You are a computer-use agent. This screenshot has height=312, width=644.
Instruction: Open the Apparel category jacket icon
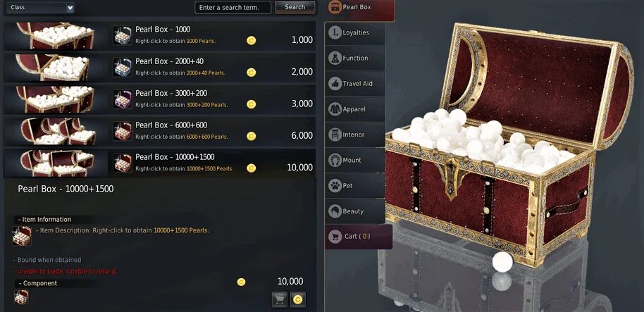[x=335, y=109]
